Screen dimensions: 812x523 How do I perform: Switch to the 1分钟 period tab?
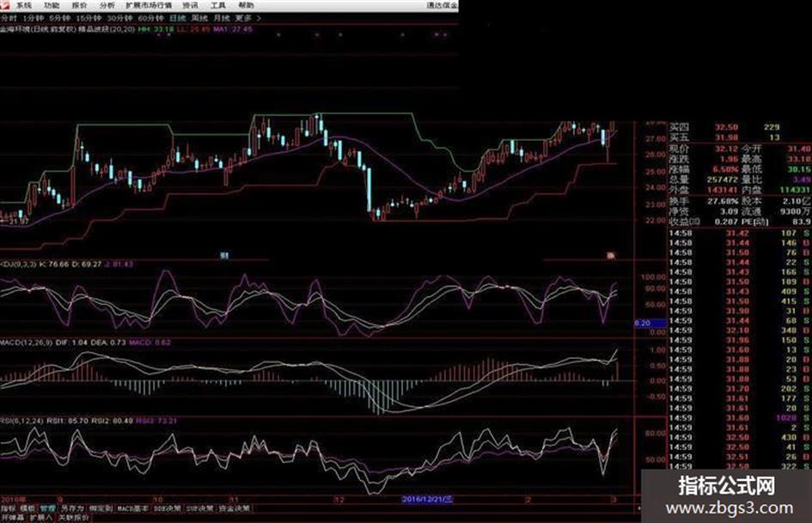[33, 18]
